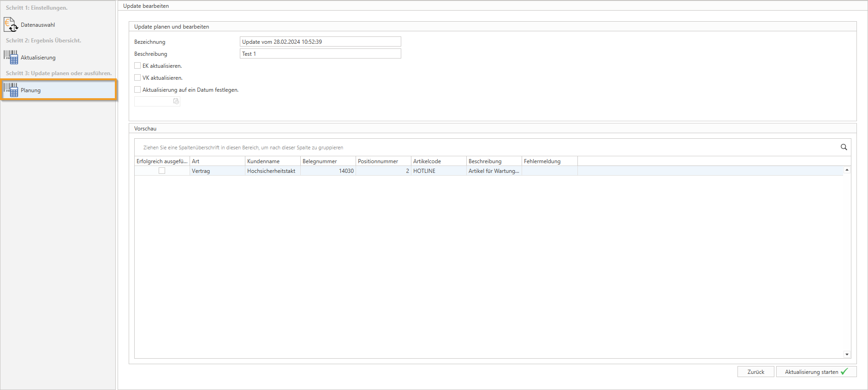Select the Datenauswahl step in sidebar
868x390 pixels.
[38, 25]
